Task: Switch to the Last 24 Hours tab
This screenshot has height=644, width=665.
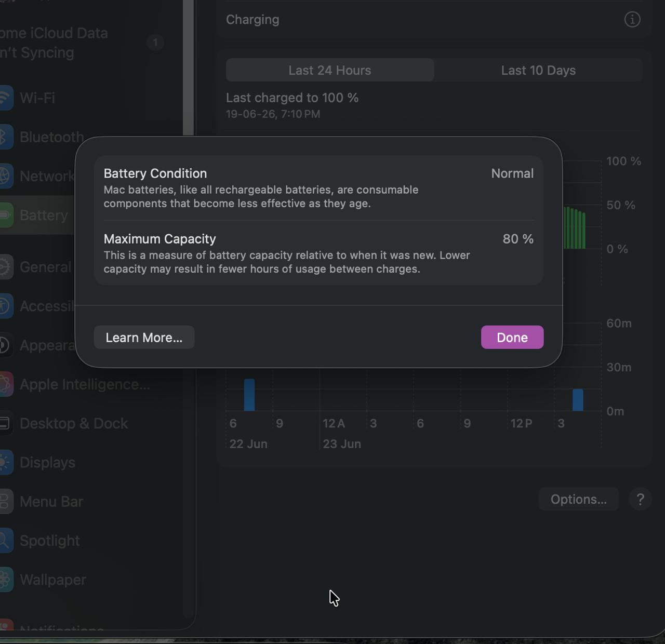Action: (330, 70)
